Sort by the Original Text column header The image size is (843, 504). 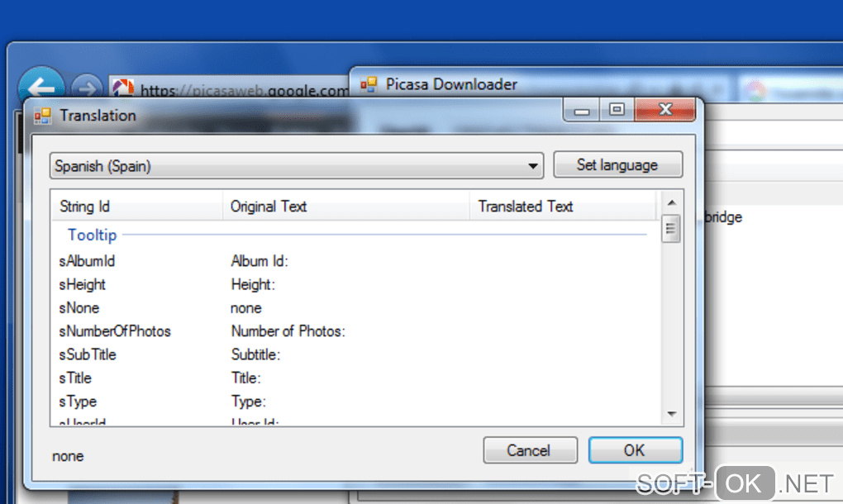coord(345,207)
